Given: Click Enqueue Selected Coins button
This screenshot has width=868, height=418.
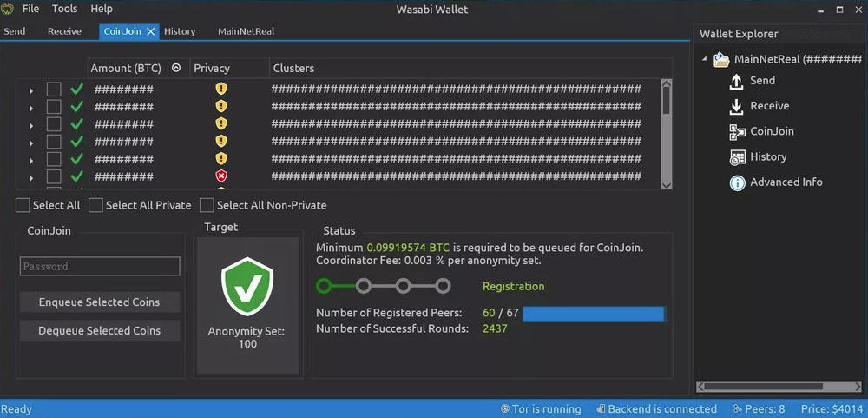Looking at the screenshot, I should [x=100, y=302].
